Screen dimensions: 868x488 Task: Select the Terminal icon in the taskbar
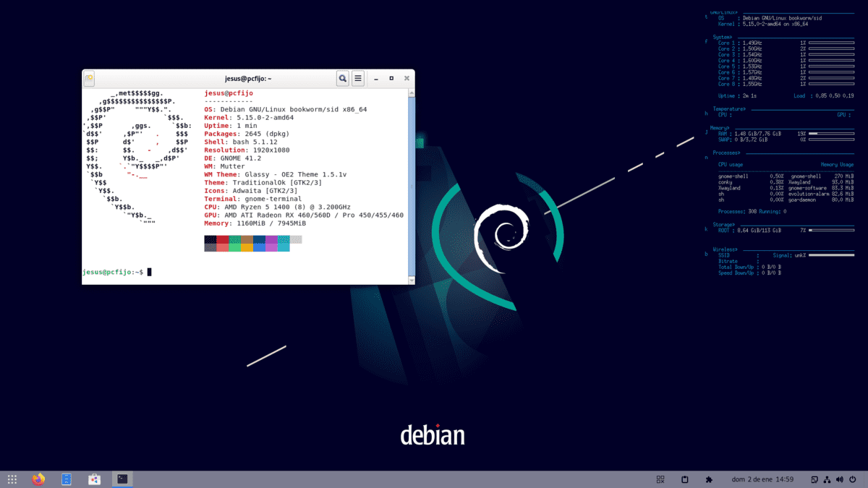[122, 479]
